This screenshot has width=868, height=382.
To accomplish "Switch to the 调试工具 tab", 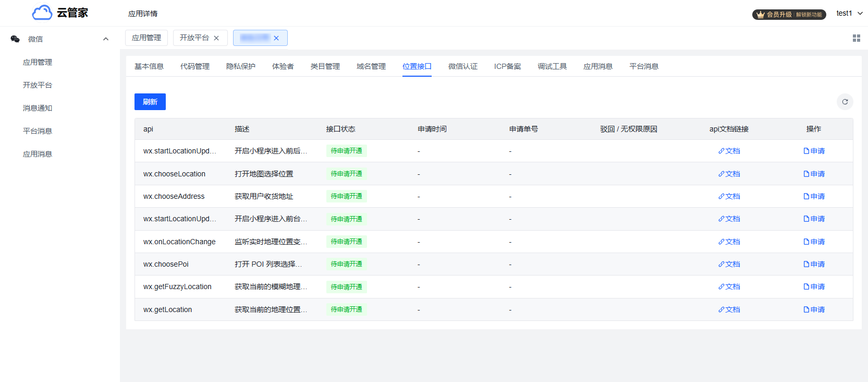I will (x=552, y=66).
